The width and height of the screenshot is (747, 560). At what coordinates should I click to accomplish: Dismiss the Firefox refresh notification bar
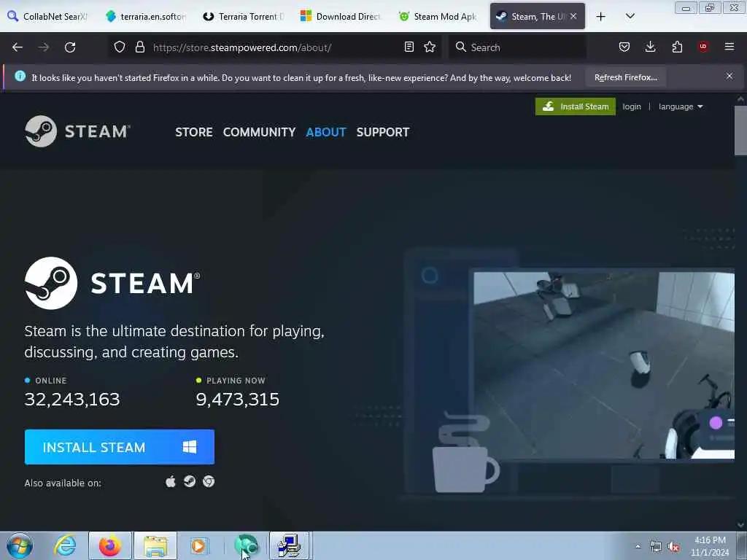click(729, 76)
